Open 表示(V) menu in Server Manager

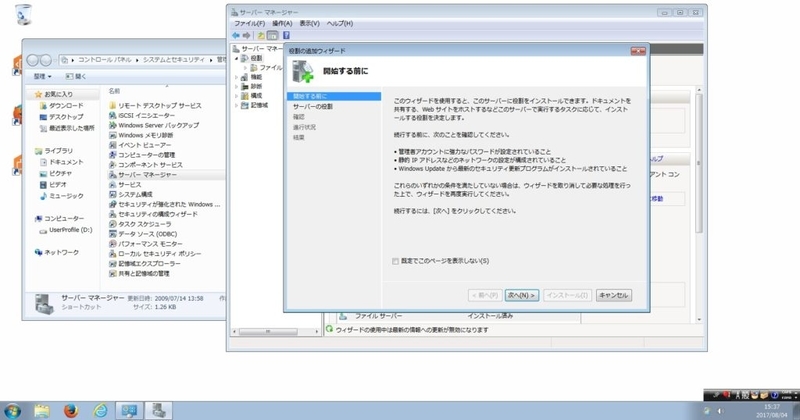coord(309,23)
